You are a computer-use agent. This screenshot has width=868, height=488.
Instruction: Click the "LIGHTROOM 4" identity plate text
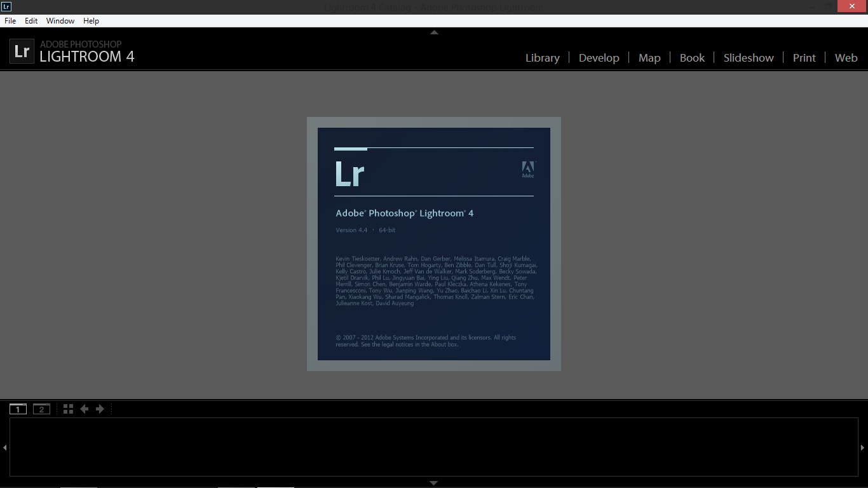pos(87,57)
